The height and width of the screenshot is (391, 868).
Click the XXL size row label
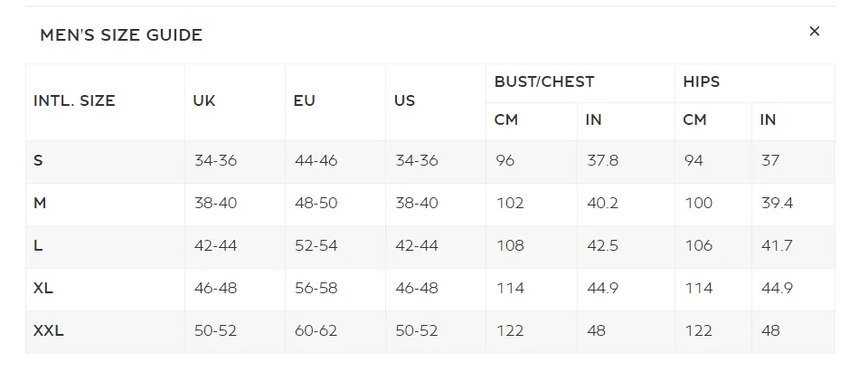tap(49, 330)
